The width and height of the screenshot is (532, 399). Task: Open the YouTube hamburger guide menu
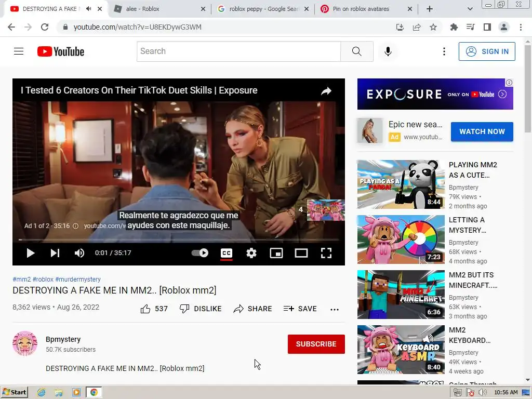point(19,51)
